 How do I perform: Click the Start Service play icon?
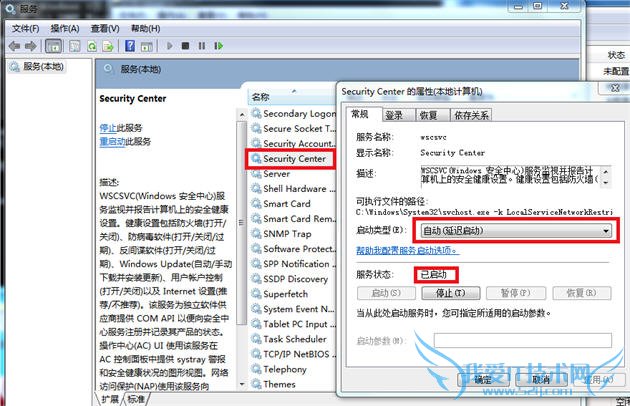point(170,46)
